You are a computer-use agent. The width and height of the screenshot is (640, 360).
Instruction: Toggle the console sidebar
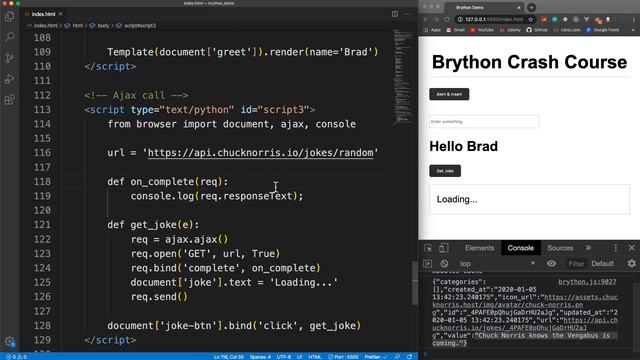(x=428, y=264)
